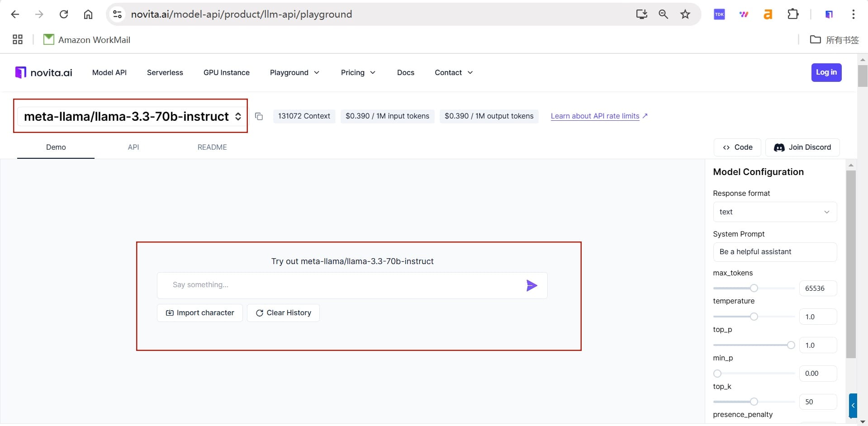Click the Join Discord button
The image size is (868, 426).
tap(802, 147)
